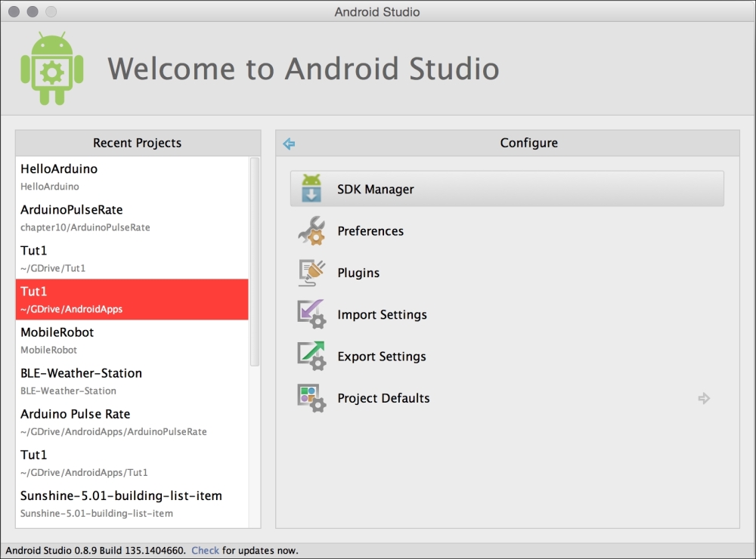
Task: Minimize the Android Studio window
Action: [x=33, y=11]
